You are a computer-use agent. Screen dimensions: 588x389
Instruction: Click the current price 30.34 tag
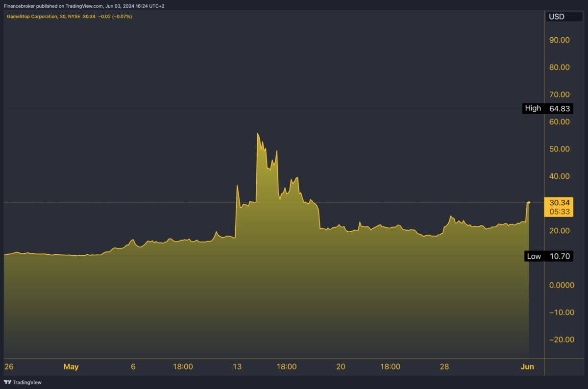point(559,203)
